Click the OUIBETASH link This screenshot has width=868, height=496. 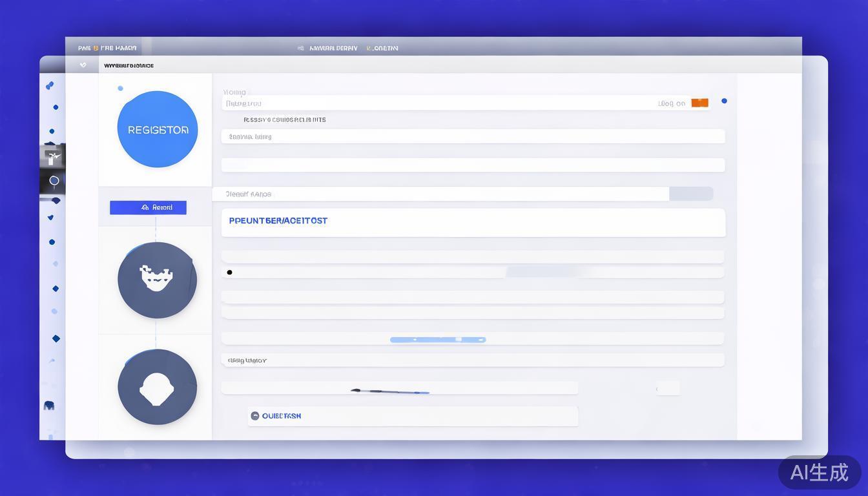point(281,416)
